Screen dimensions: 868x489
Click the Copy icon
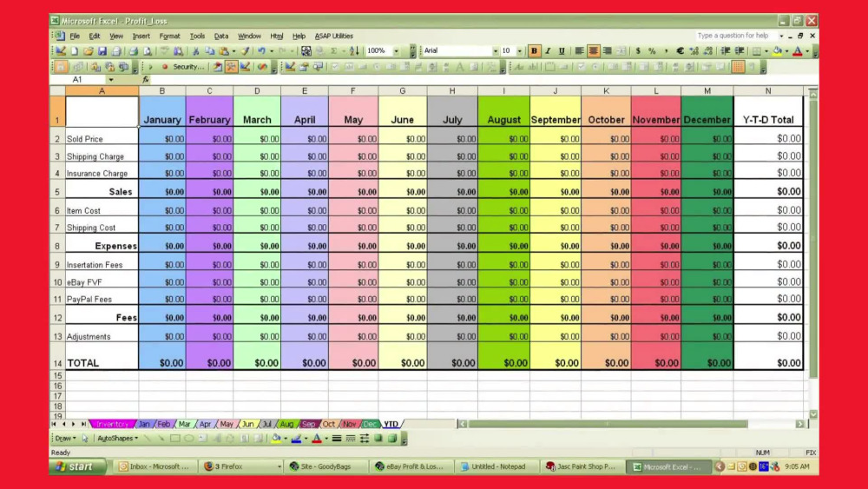pos(209,51)
